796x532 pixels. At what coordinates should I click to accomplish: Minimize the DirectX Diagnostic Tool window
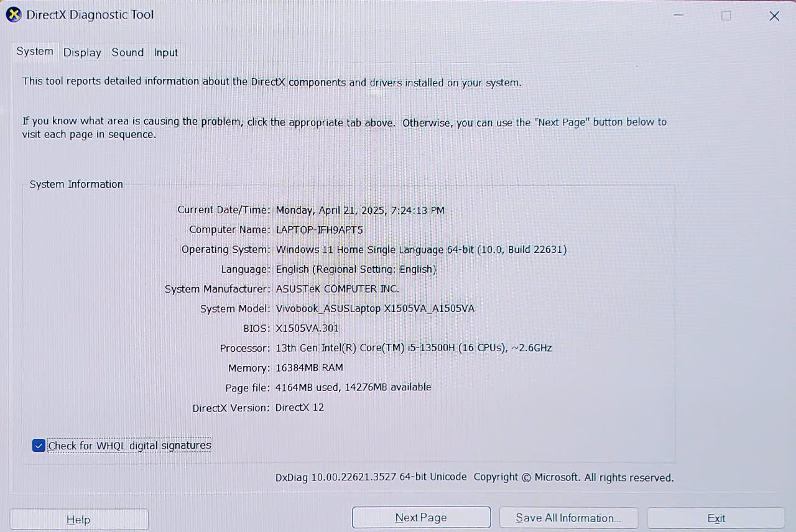[678, 16]
